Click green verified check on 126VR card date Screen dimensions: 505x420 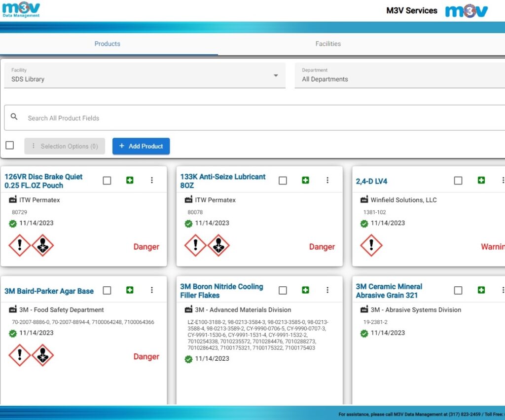(x=13, y=224)
